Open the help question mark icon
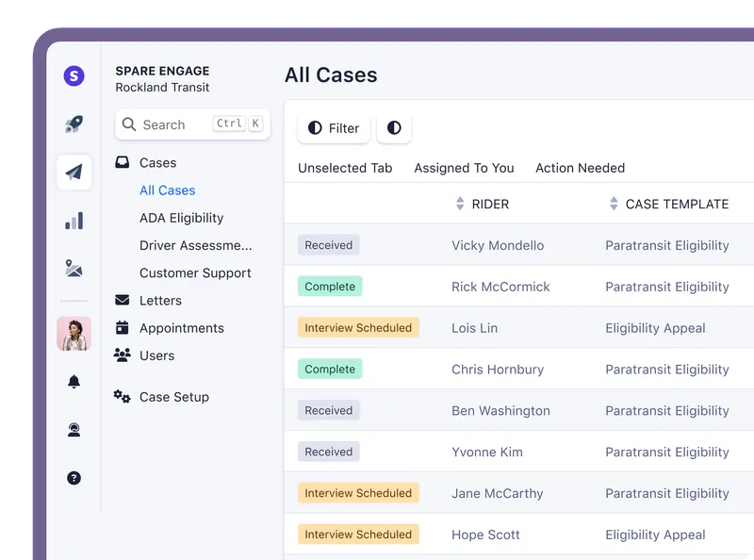This screenshot has height=560, width=754. point(74,478)
